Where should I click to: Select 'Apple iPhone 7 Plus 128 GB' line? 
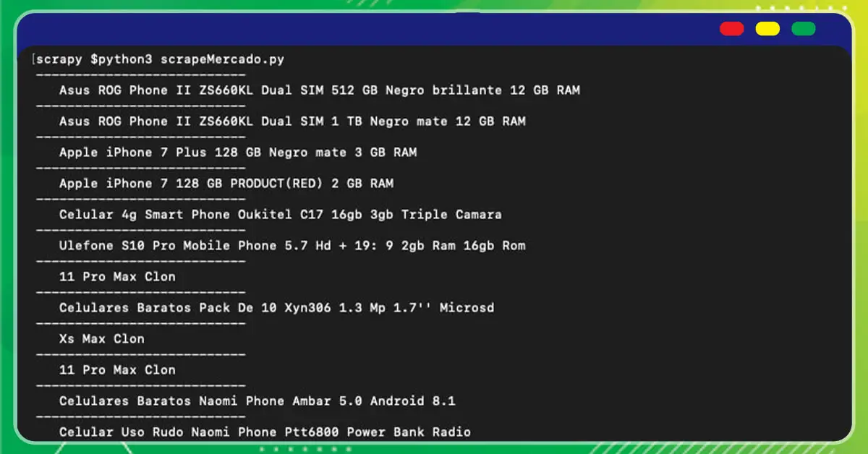(x=238, y=153)
